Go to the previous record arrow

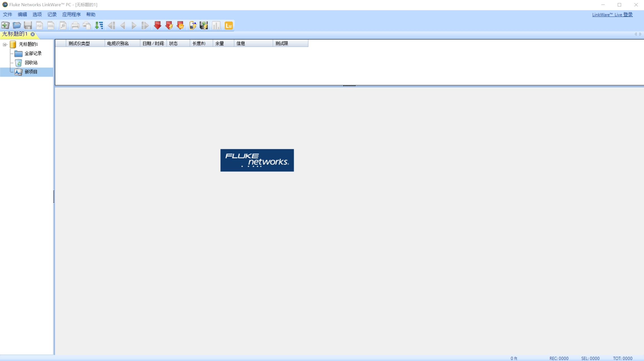click(x=123, y=25)
